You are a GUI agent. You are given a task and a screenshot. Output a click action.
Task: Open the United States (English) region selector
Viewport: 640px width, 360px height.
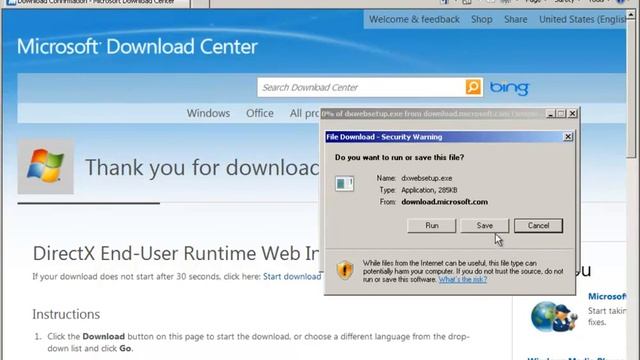(x=582, y=19)
